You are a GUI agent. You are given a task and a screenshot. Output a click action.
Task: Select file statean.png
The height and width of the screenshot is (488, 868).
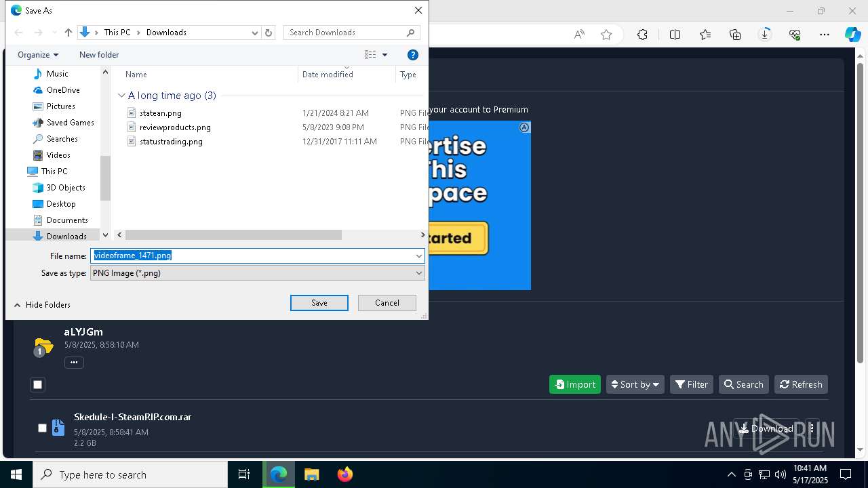(x=160, y=113)
